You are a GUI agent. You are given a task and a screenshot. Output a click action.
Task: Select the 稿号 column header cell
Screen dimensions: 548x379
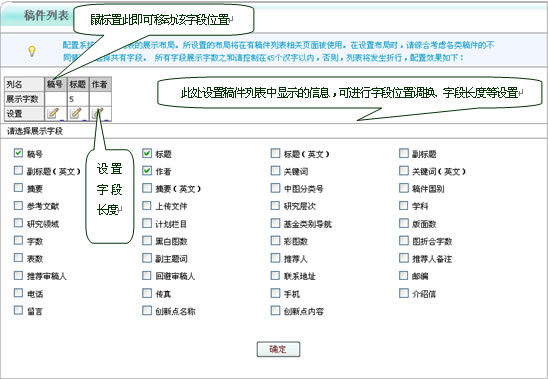coord(56,84)
